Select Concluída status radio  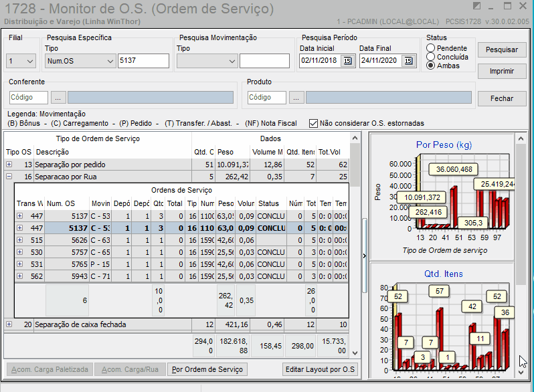[x=431, y=57]
